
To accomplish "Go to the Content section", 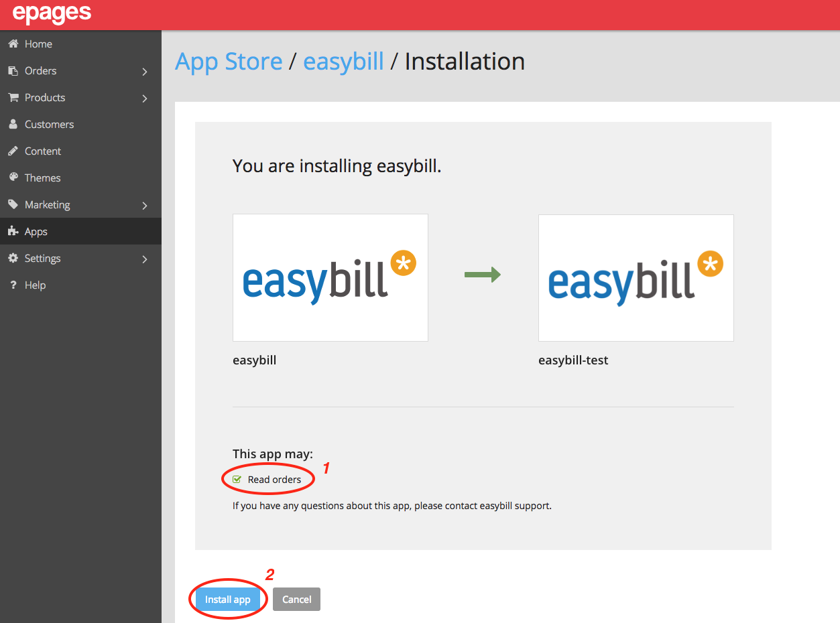I will (80, 151).
